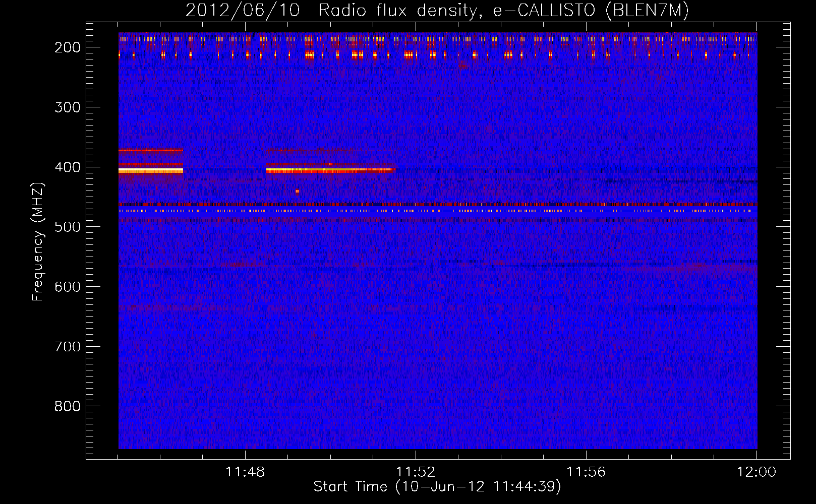Click the 12:00 time tick label
The width and height of the screenshot is (816, 504).
point(756,472)
